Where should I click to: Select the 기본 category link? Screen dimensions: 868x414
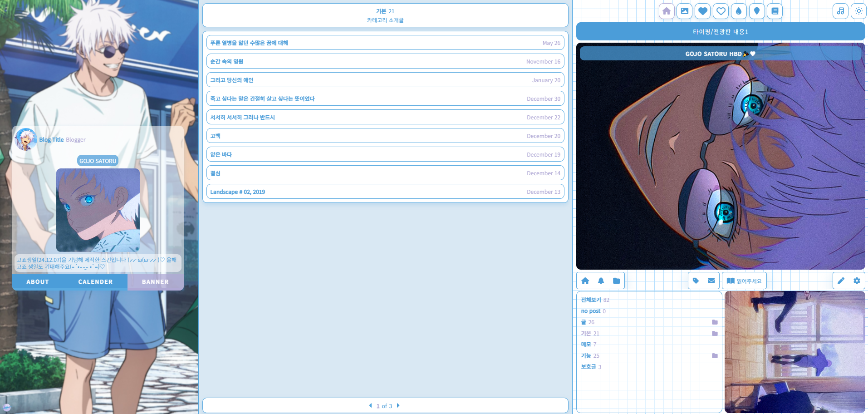586,333
